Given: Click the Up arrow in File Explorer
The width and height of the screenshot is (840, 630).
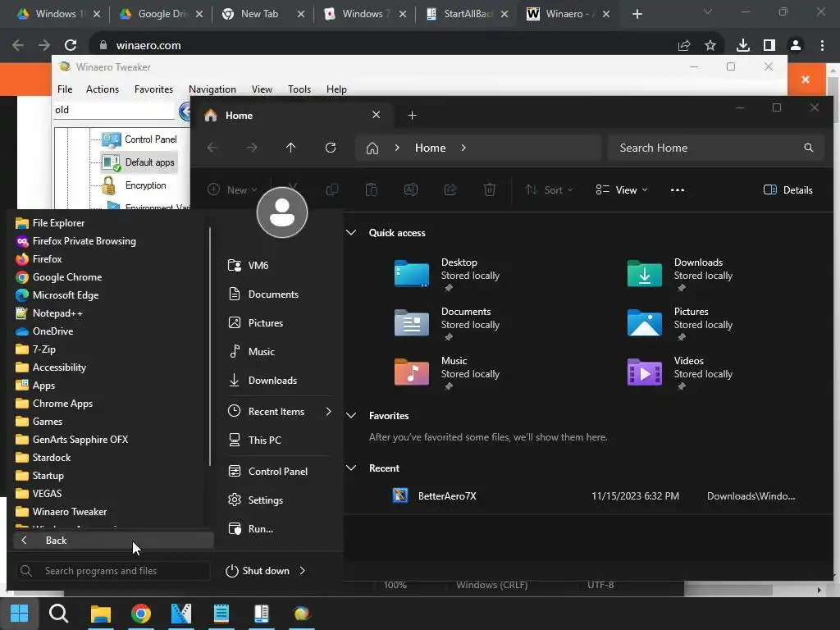Looking at the screenshot, I should 291,148.
